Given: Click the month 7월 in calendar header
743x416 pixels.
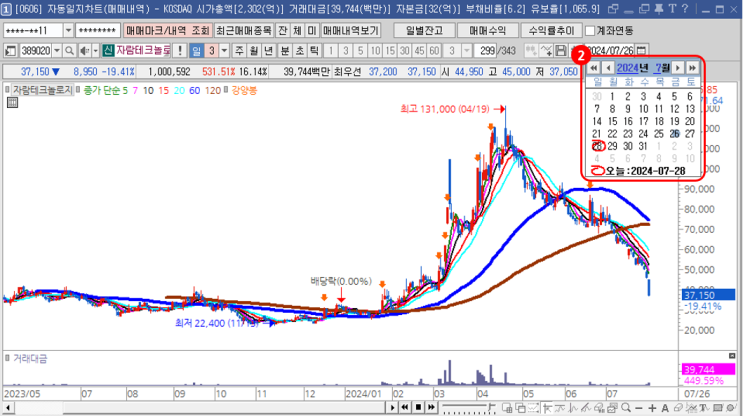Looking at the screenshot, I should coord(662,68).
